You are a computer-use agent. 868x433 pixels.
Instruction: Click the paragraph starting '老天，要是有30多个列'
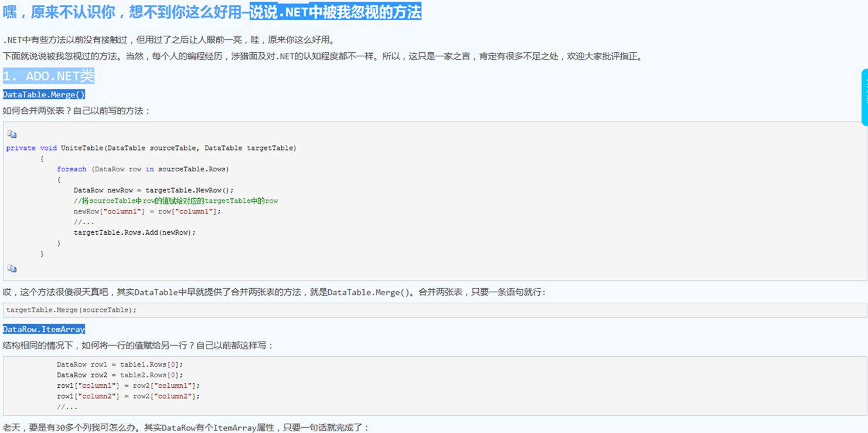point(186,428)
